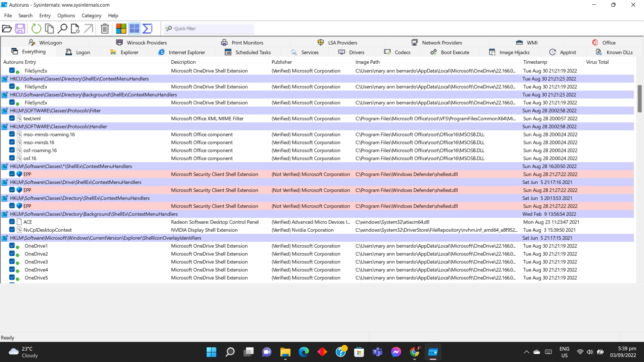Refresh the autoruns scan
The height and width of the screenshot is (362, 644).
pos(36,28)
